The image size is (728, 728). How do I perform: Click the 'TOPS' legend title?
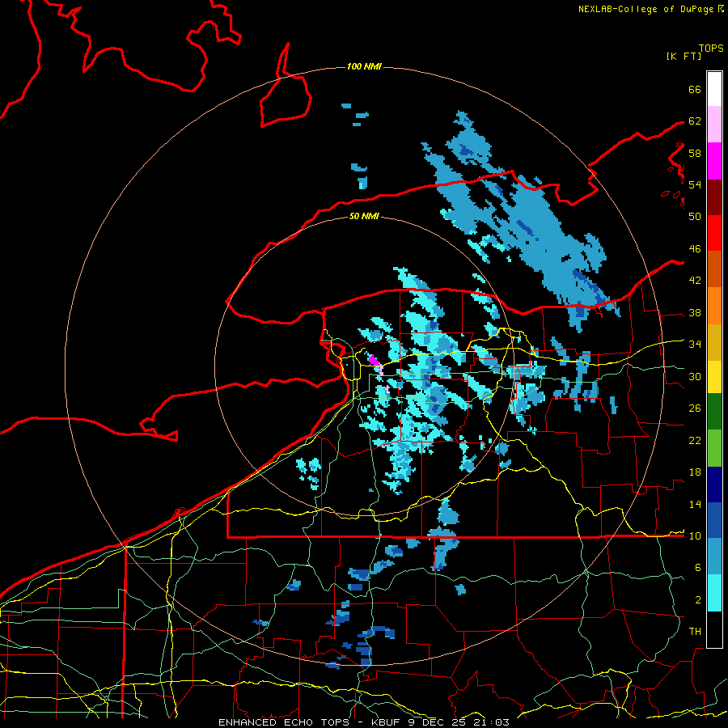pos(711,49)
